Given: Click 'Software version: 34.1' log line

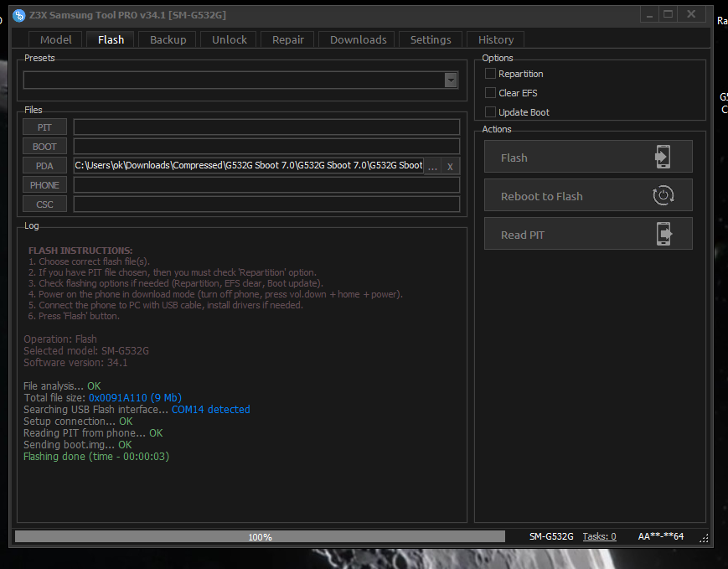Looking at the screenshot, I should coord(75,363).
